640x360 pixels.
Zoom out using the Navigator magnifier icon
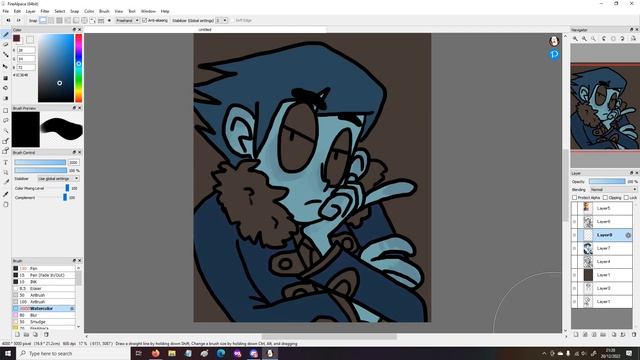584,39
